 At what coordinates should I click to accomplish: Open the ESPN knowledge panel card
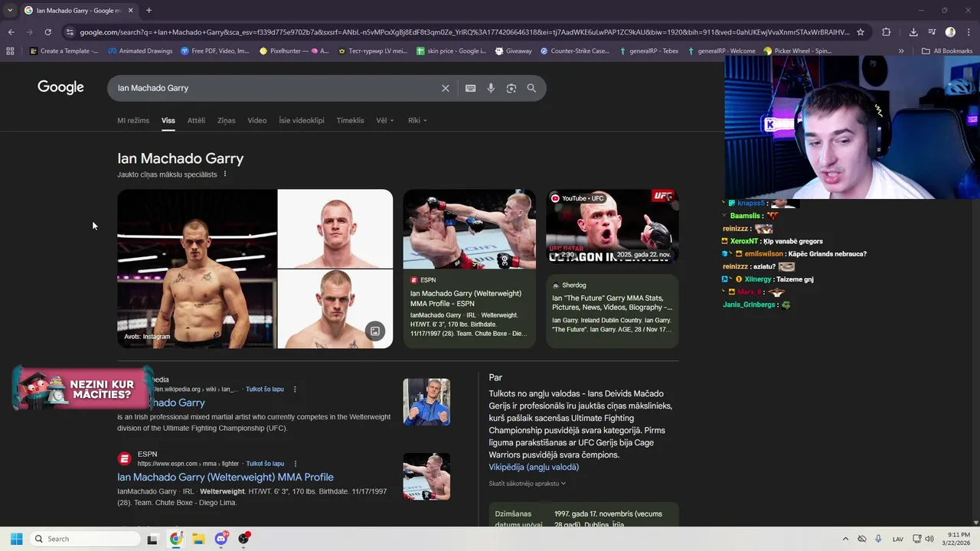pyautogui.click(x=469, y=268)
